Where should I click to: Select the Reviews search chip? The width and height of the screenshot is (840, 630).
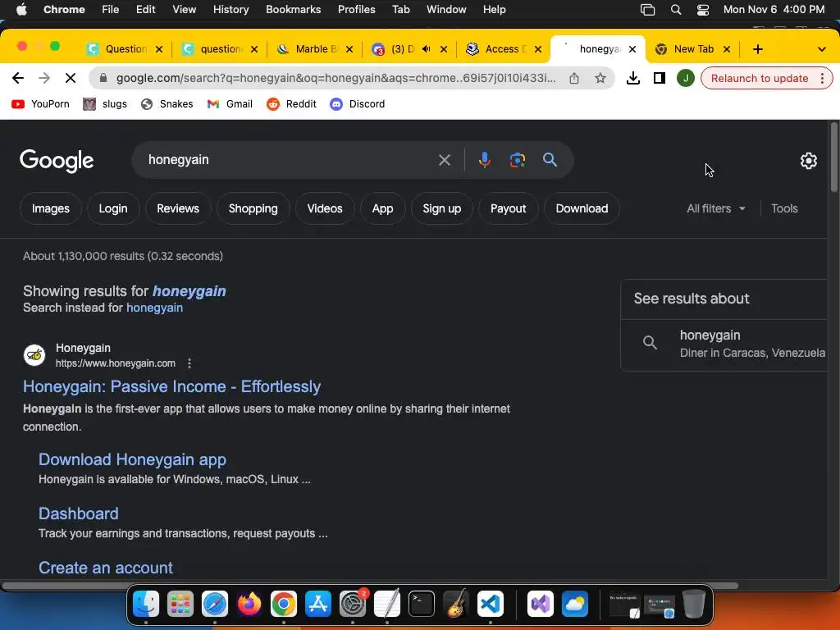coord(178,208)
